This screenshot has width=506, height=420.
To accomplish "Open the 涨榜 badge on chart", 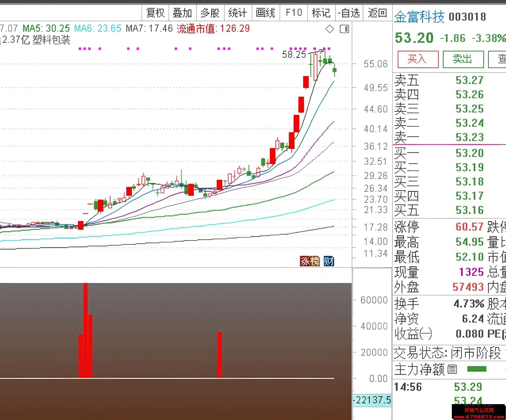I will pos(310,261).
